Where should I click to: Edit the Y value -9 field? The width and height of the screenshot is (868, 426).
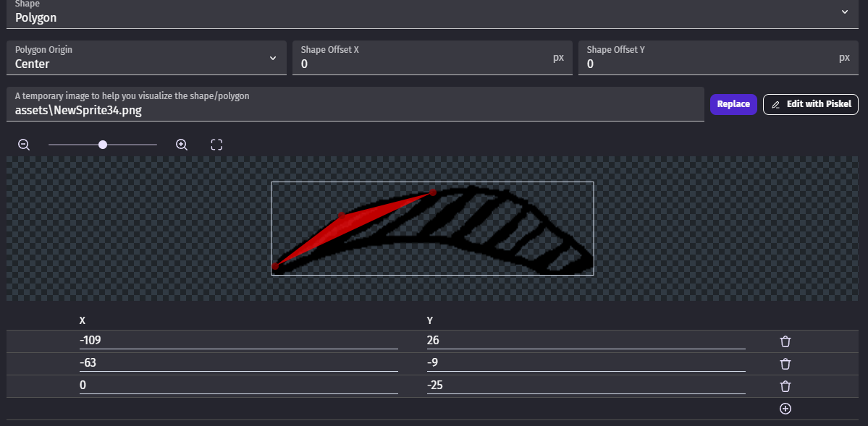pos(586,363)
